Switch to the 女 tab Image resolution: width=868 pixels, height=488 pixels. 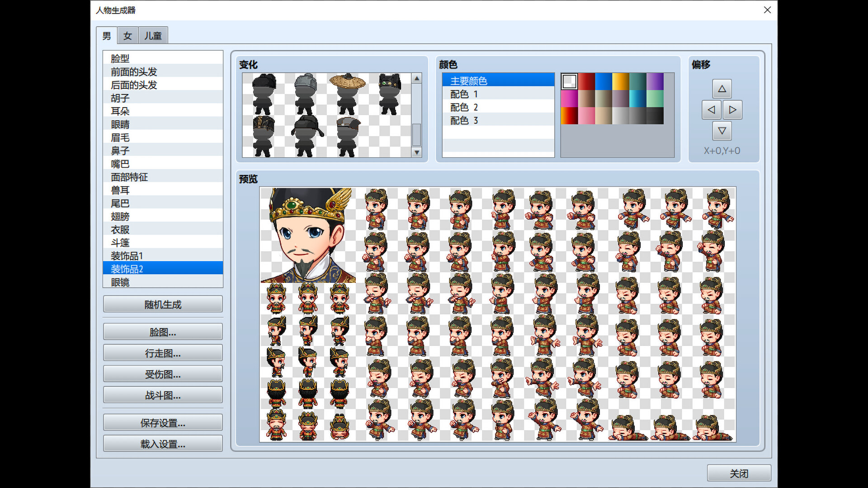127,35
